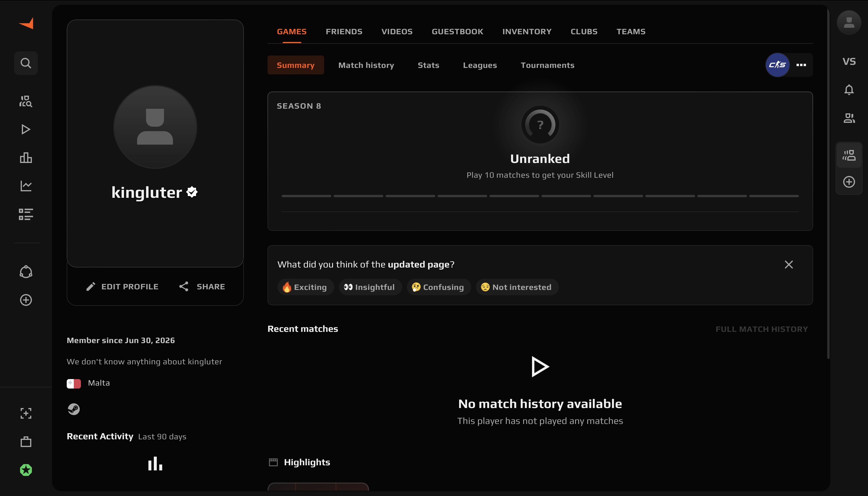Click the "Member since Jun 30, 2026" text
Viewport: 868px width, 496px height.
[x=120, y=341]
